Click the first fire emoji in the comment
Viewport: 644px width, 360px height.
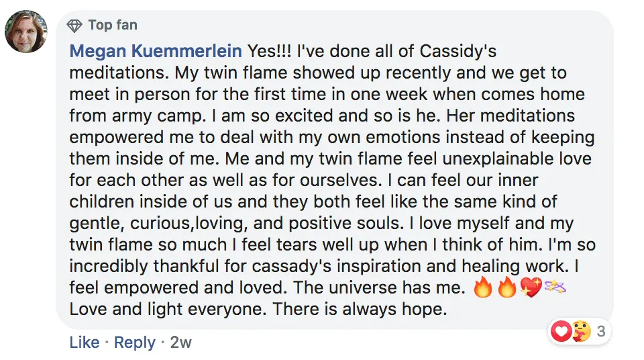[482, 287]
